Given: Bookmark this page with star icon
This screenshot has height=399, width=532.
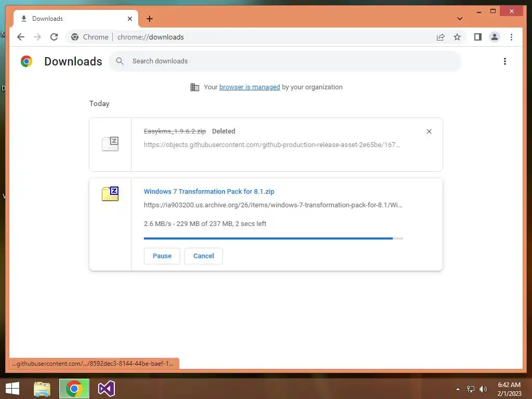Looking at the screenshot, I should click(457, 37).
